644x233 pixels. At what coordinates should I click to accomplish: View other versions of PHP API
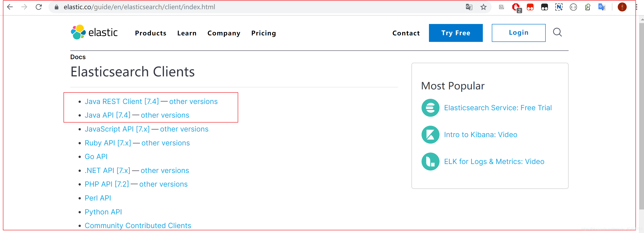[x=163, y=184]
